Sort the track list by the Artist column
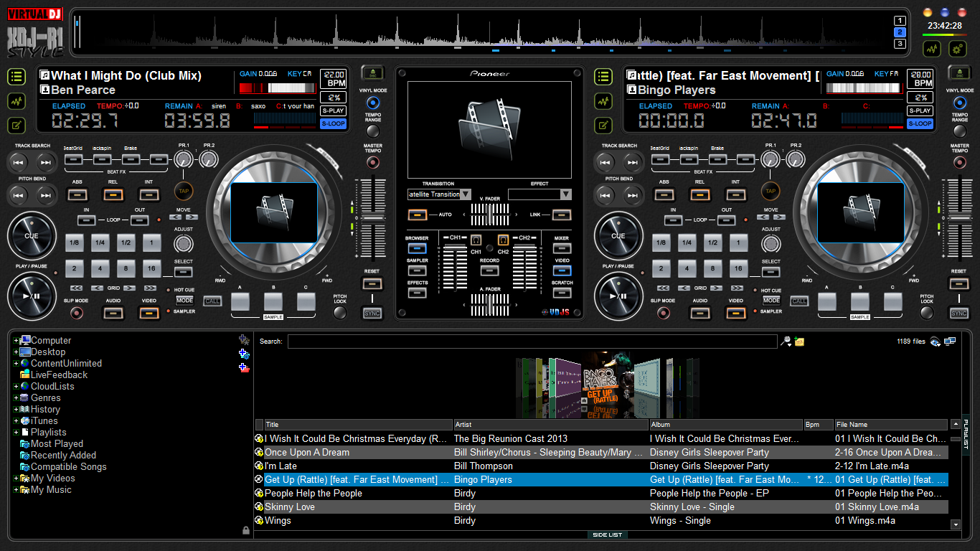 (550, 425)
